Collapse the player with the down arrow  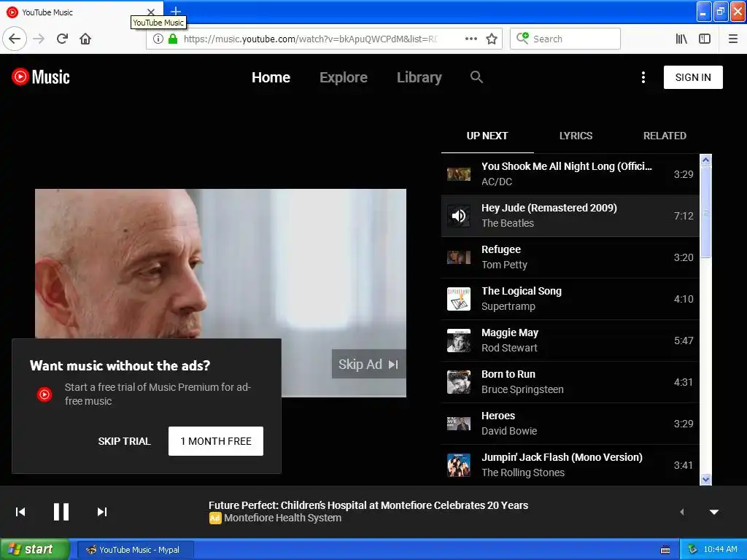tap(714, 512)
